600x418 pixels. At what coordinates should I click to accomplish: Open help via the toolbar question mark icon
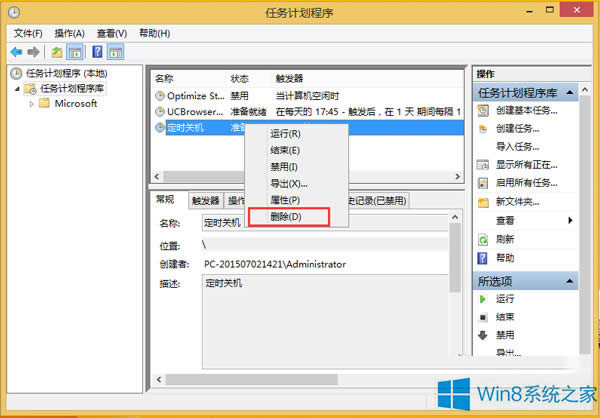[x=97, y=52]
